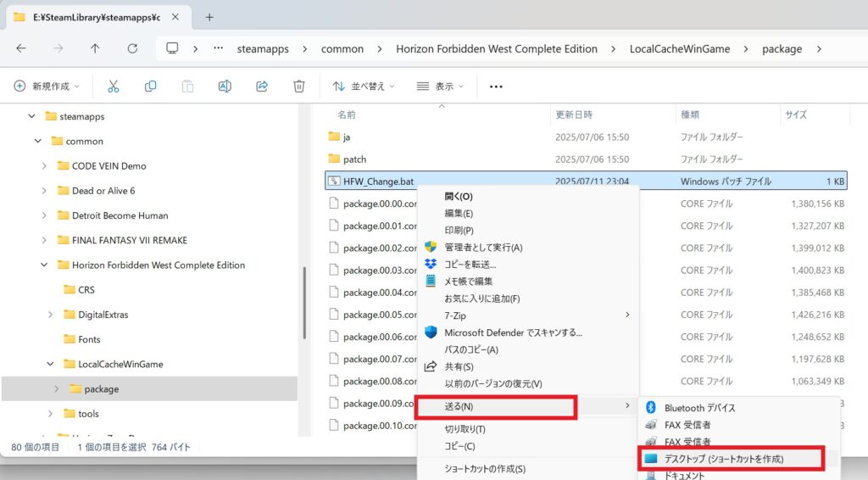
Task: Go up one folder with up arrow
Action: (95, 48)
